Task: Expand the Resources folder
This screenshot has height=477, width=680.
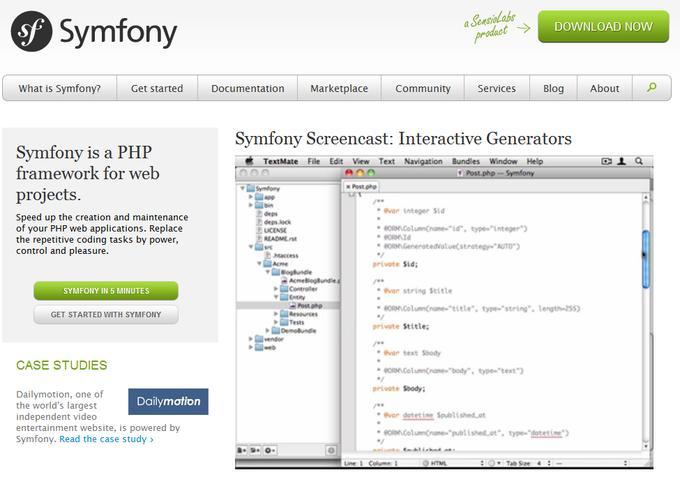Action: [x=276, y=314]
